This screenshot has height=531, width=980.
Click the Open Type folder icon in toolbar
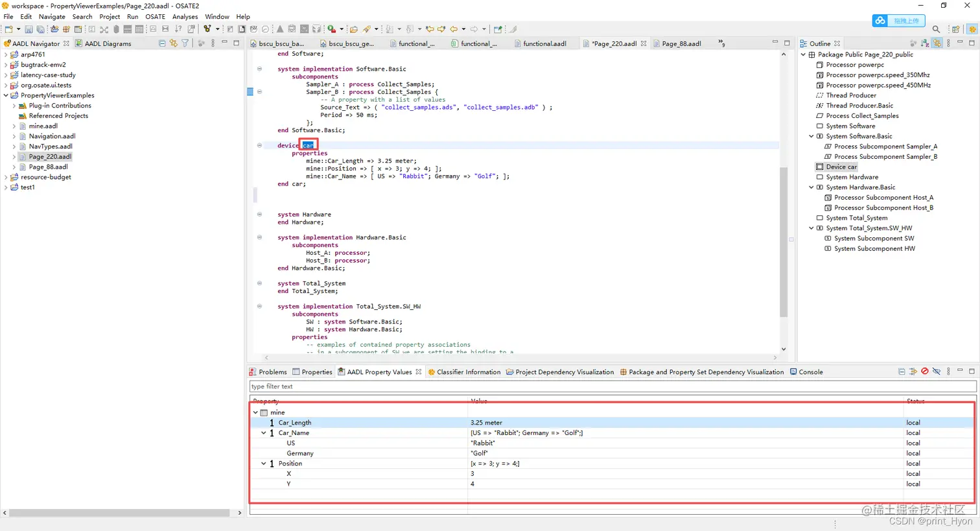point(353,29)
